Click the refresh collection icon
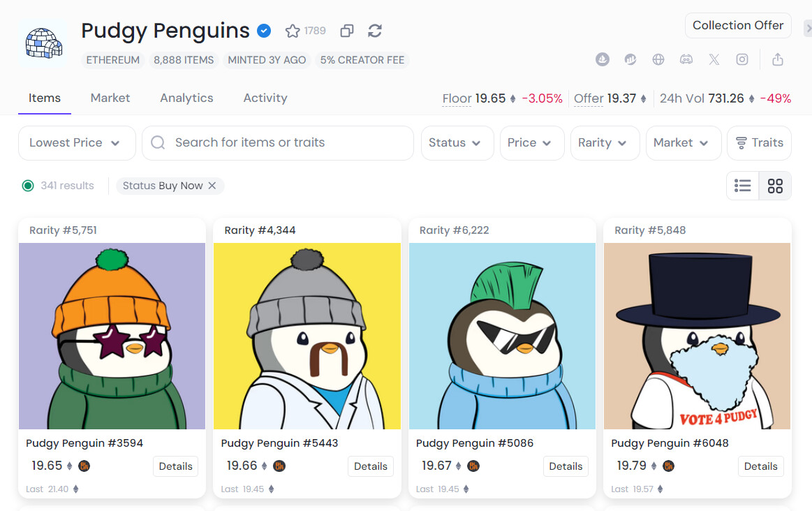 tap(375, 31)
